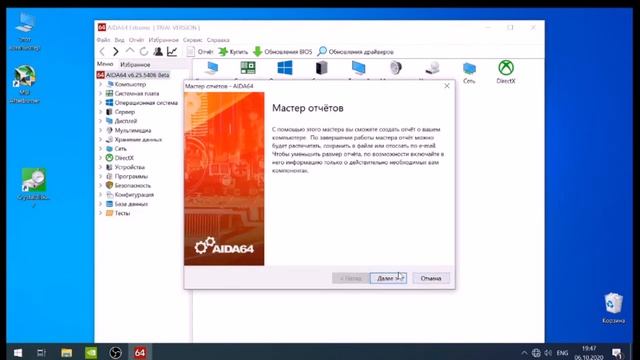Expand the Операционная система tree node
Image resolution: width=640 pixels, height=360 pixels.
pyautogui.click(x=101, y=102)
